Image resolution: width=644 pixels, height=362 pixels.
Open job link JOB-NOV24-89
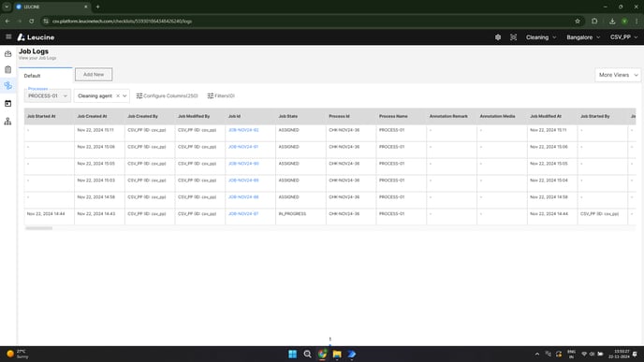pos(243,181)
